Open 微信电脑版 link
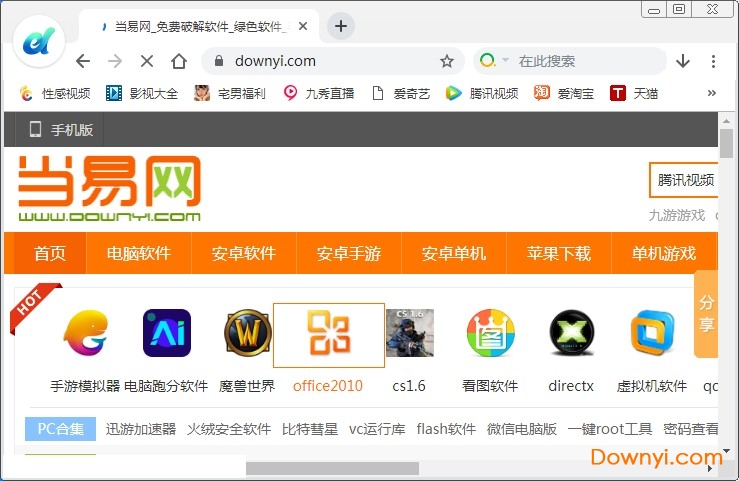Screen dimensions: 739x481 tap(522, 429)
